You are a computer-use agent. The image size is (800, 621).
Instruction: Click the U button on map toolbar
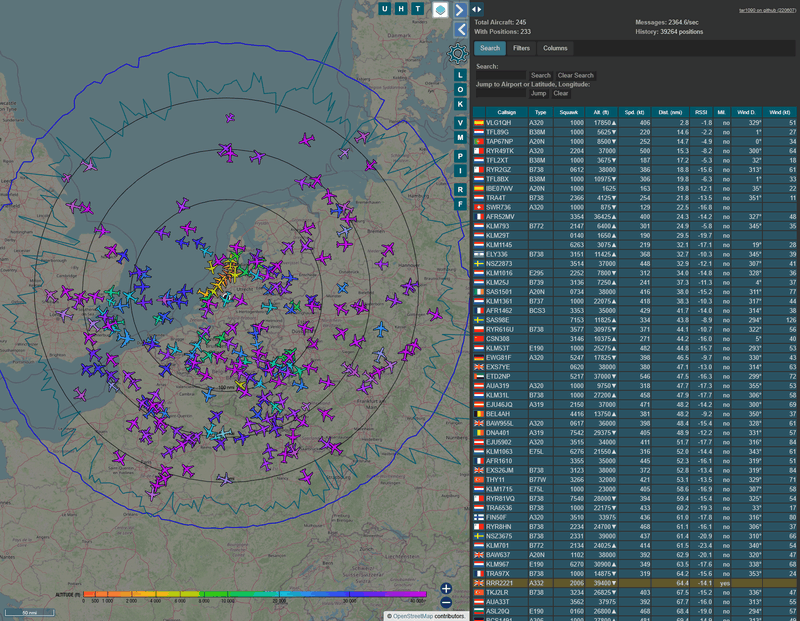click(x=386, y=9)
